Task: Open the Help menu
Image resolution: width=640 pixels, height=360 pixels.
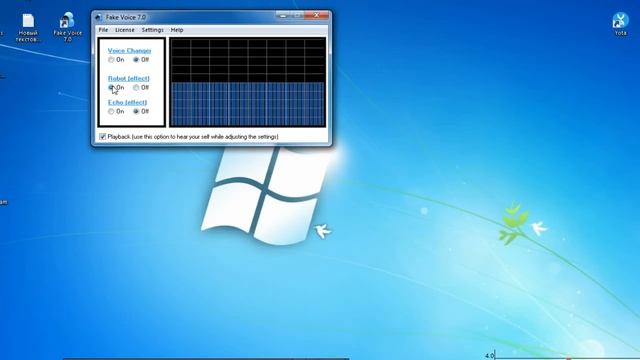Action: [x=177, y=30]
